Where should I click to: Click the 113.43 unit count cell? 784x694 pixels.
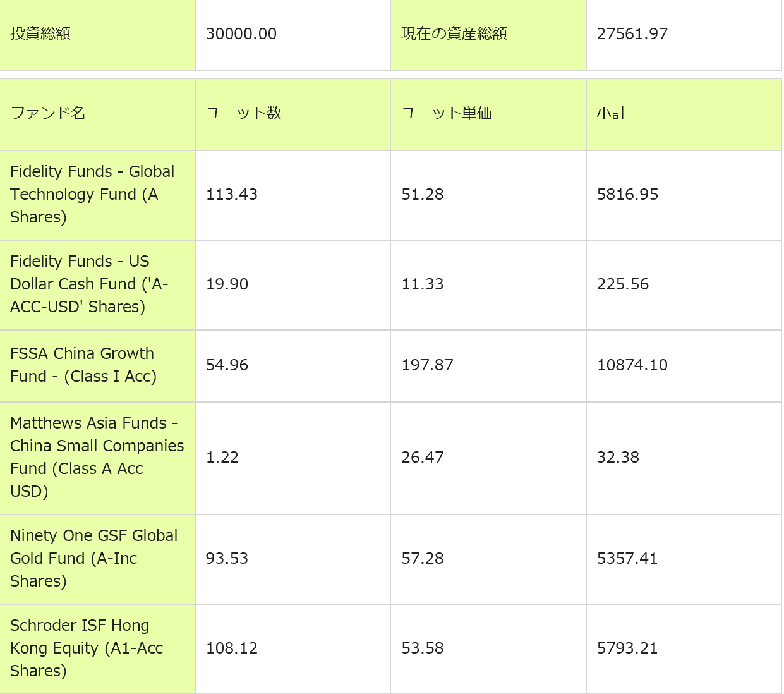point(232,194)
